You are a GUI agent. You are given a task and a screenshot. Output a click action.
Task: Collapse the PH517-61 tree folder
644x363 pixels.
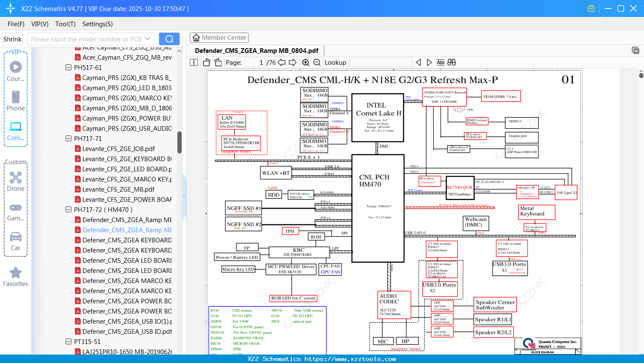click(x=69, y=67)
